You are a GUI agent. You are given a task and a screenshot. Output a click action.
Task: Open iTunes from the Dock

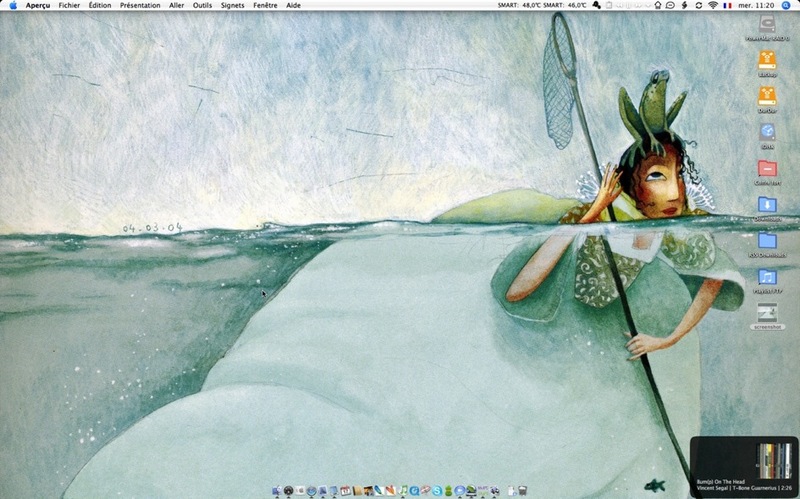pyautogui.click(x=403, y=490)
